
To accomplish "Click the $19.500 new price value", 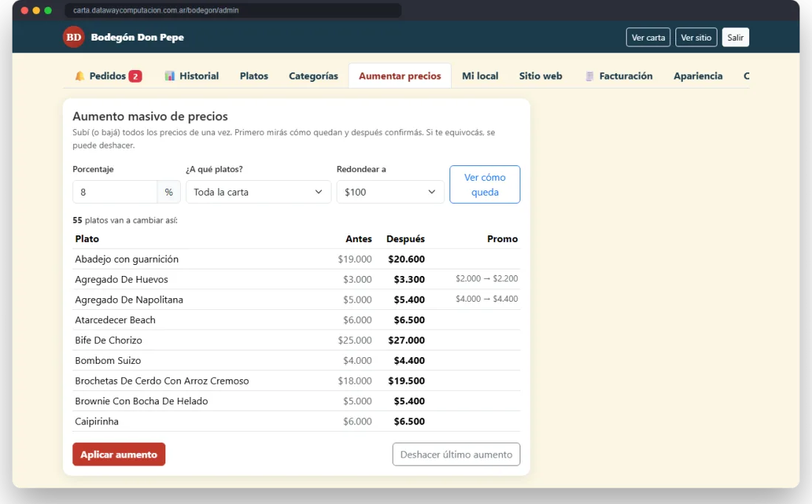I will [407, 381].
